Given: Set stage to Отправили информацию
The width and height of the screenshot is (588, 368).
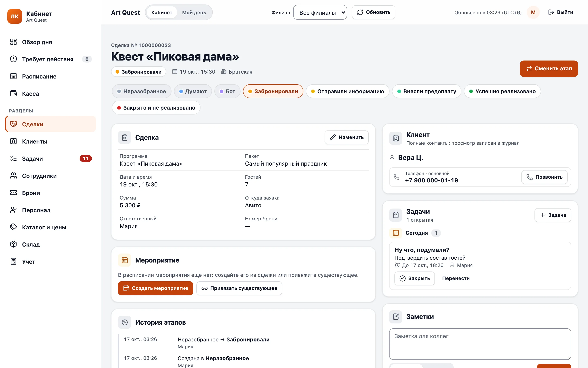Looking at the screenshot, I should [x=347, y=91].
